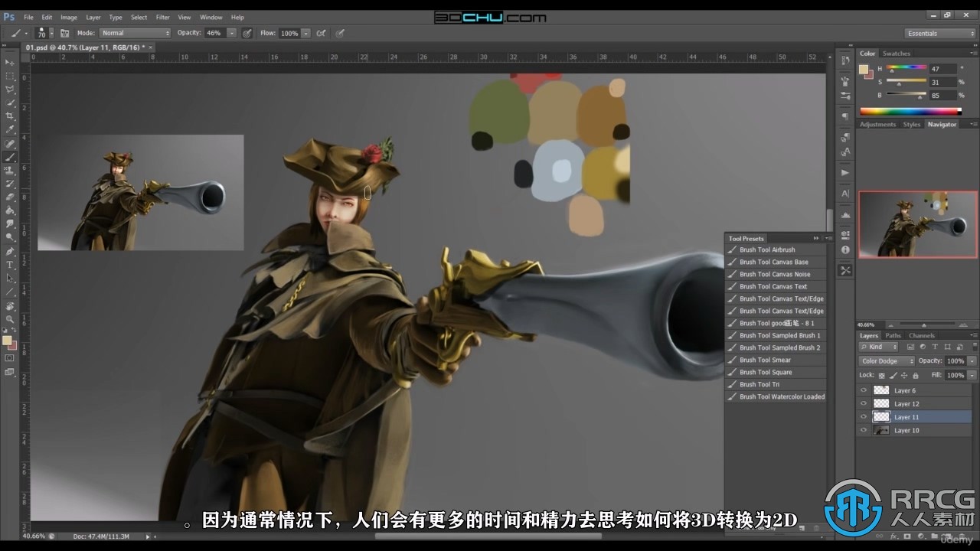Image resolution: width=980 pixels, height=551 pixels.
Task: Select the Layer 12 row
Action: 915,403
